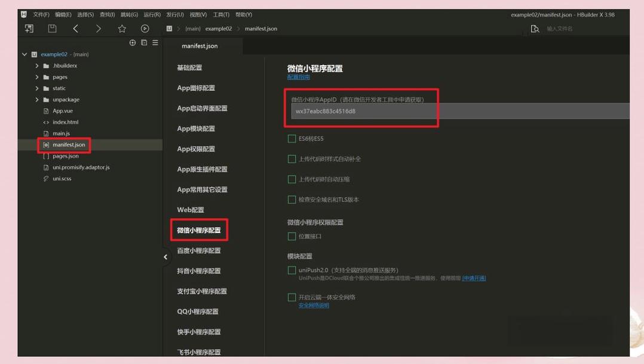Open the 发行(U) menu
Screen dimensions: 644x364
click(175, 15)
